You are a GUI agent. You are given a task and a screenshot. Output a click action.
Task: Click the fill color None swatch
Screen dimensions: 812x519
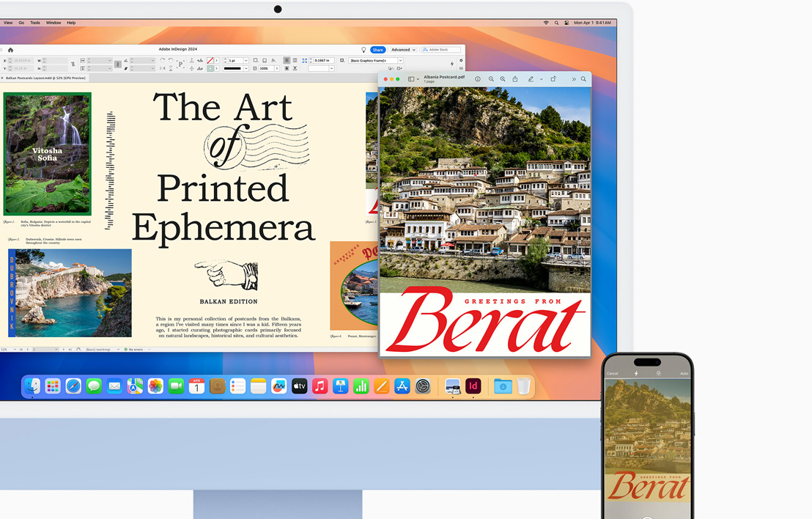point(210,61)
